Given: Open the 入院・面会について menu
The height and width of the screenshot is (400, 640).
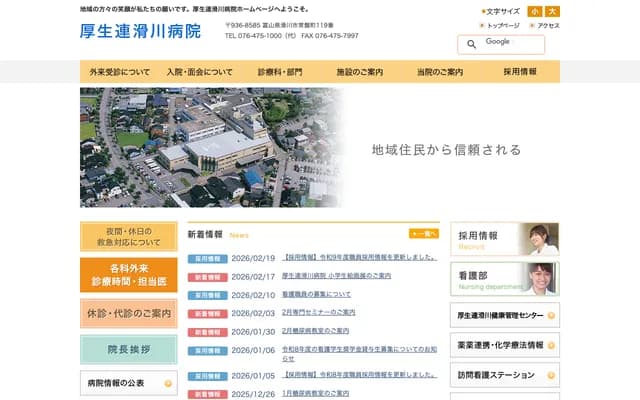Looking at the screenshot, I should 200,72.
